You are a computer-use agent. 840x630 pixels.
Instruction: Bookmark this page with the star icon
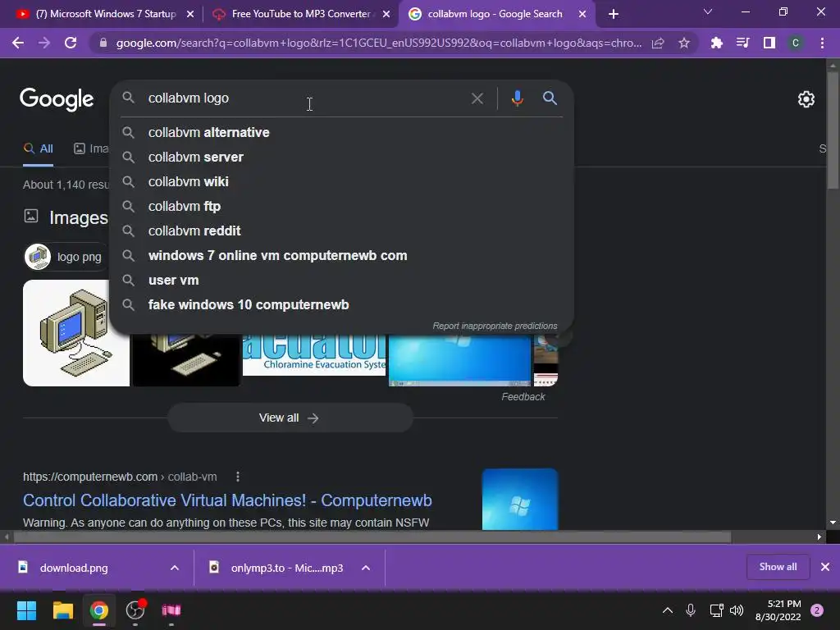coord(683,43)
